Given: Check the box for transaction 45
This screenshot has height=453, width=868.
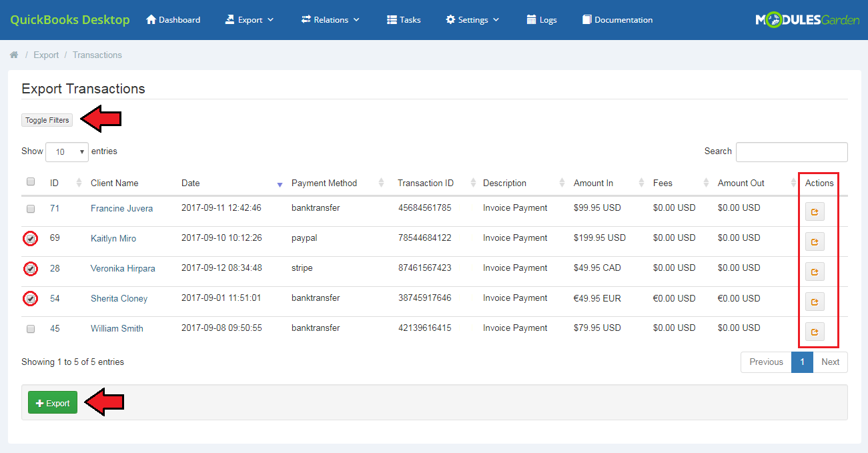Looking at the screenshot, I should (x=31, y=329).
